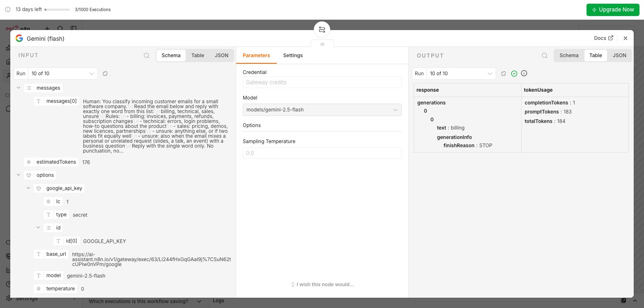Switch input view to JSON

pyautogui.click(x=221, y=56)
